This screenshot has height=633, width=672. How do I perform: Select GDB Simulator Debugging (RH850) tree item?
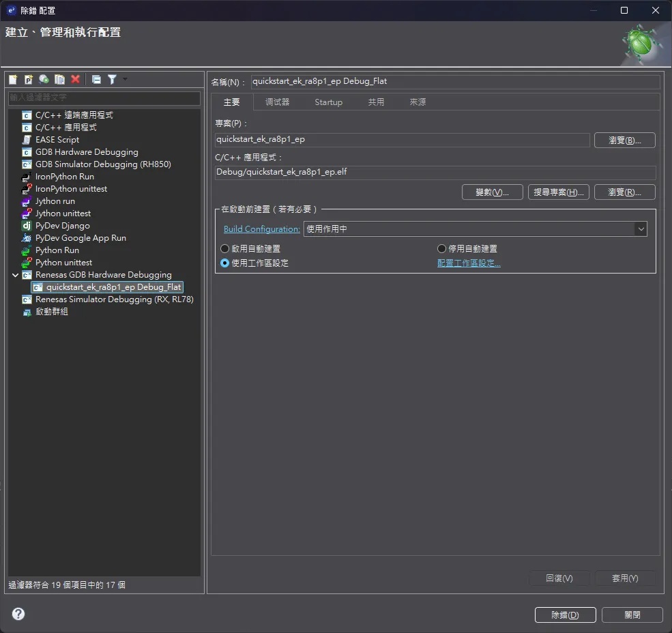102,164
